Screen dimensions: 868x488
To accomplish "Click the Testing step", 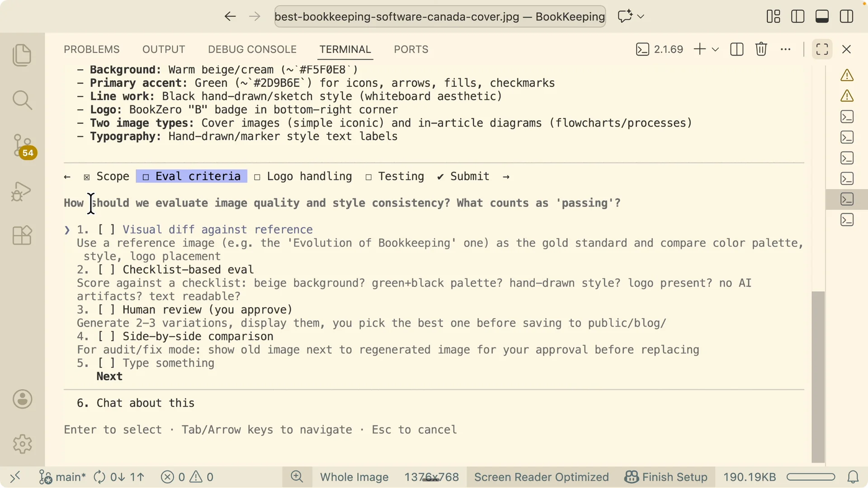I will (395, 176).
